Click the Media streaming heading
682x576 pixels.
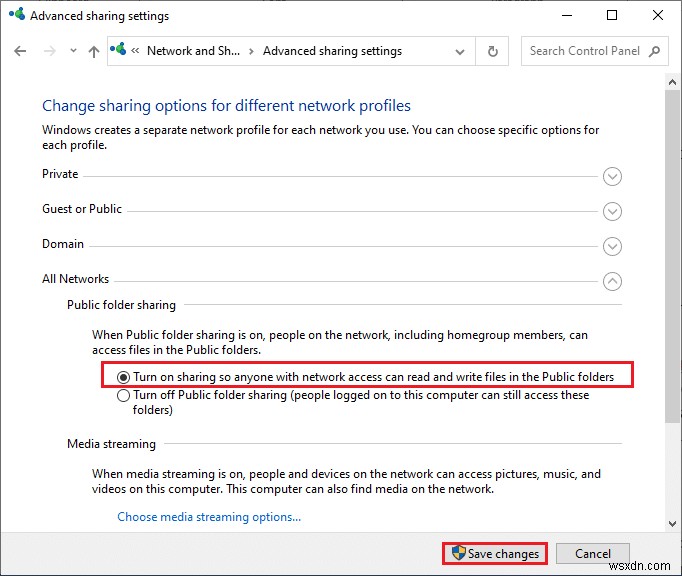point(111,444)
